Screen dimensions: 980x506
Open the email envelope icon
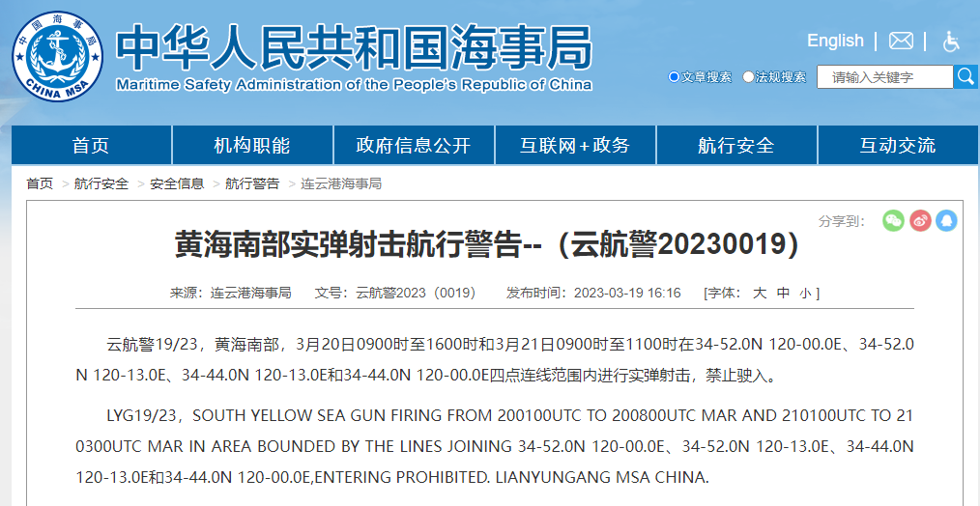tap(901, 41)
